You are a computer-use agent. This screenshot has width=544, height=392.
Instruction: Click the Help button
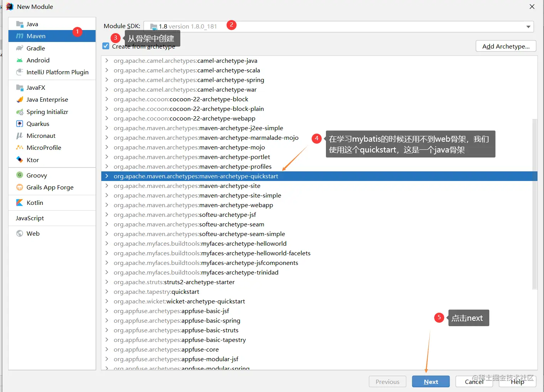pyautogui.click(x=517, y=382)
